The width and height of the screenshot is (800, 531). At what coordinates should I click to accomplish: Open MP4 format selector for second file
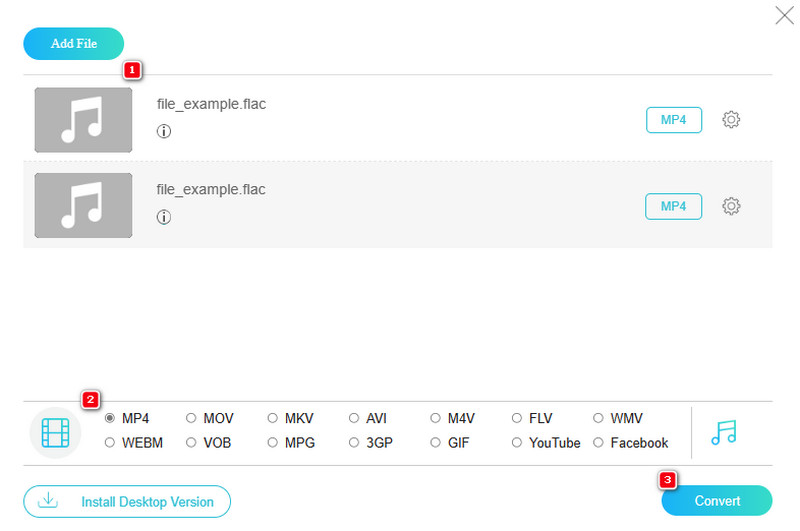pyautogui.click(x=673, y=206)
